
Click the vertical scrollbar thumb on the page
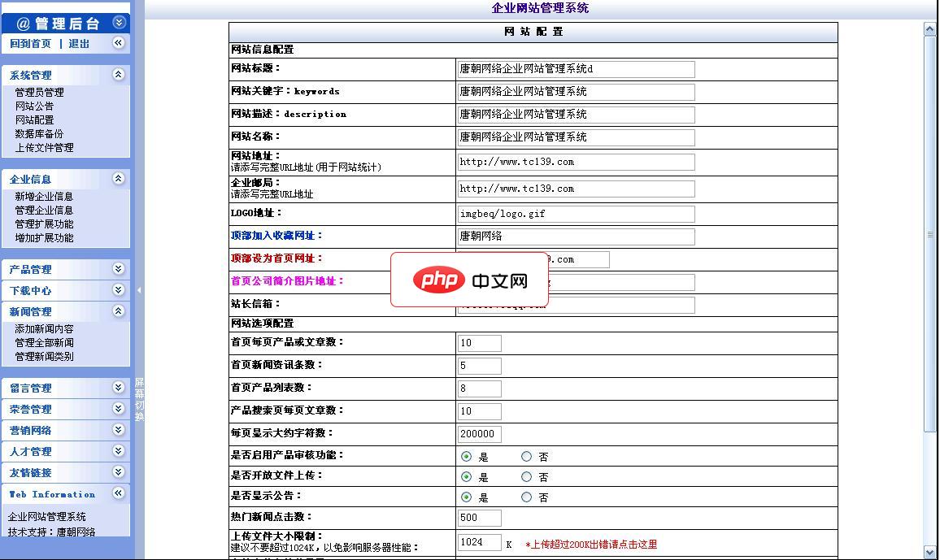[929, 234]
